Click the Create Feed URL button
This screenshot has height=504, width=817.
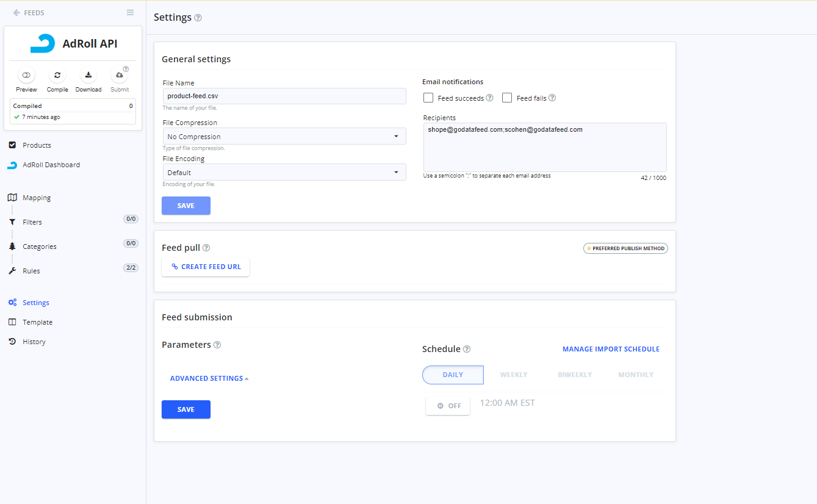[x=206, y=267]
